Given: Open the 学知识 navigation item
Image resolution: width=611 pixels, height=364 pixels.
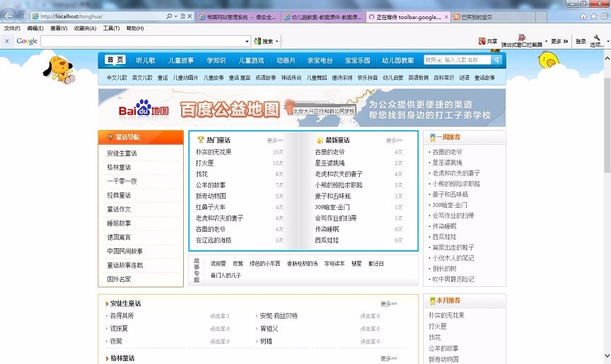Looking at the screenshot, I should tap(216, 60).
